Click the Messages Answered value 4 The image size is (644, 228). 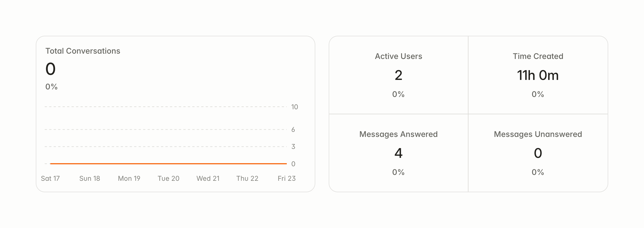398,153
